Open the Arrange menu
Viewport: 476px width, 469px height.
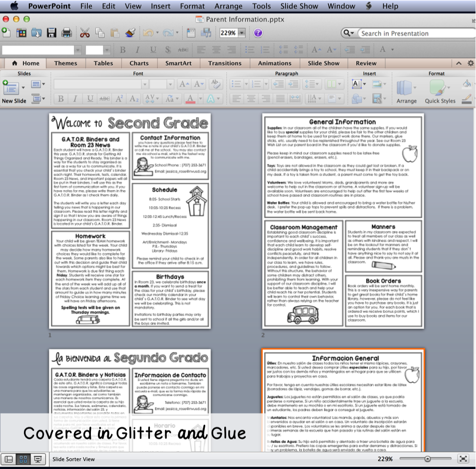(228, 6)
